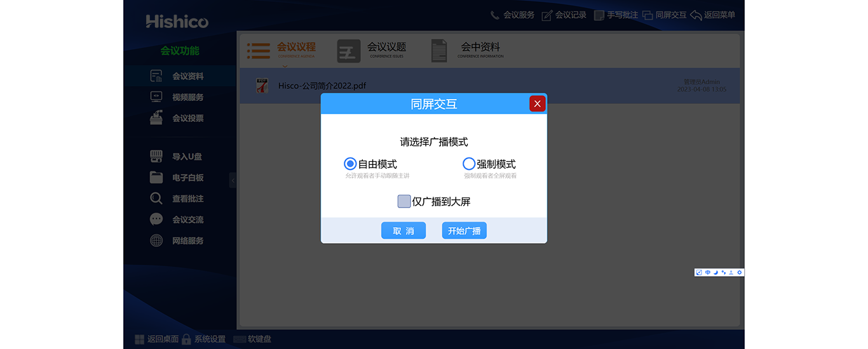Viewport: 868px width, 349px height.
Task: Enable the 仅广播到大屏 checkbox
Action: 404,201
